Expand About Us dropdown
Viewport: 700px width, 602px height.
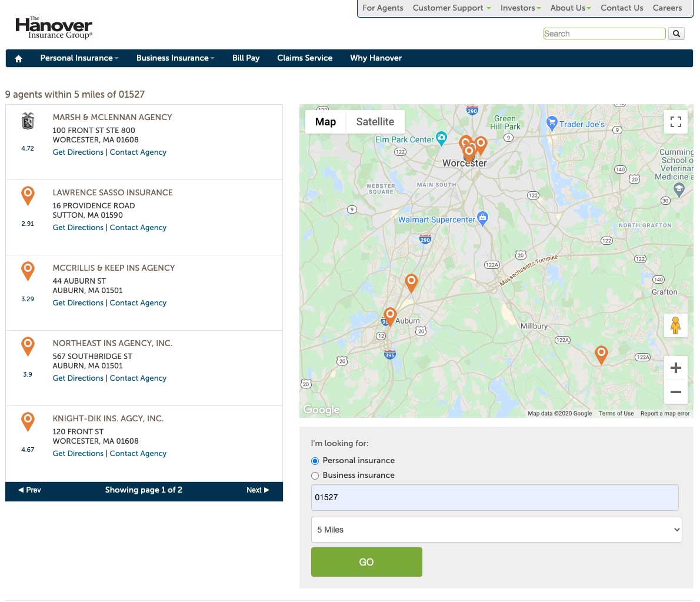coord(570,8)
